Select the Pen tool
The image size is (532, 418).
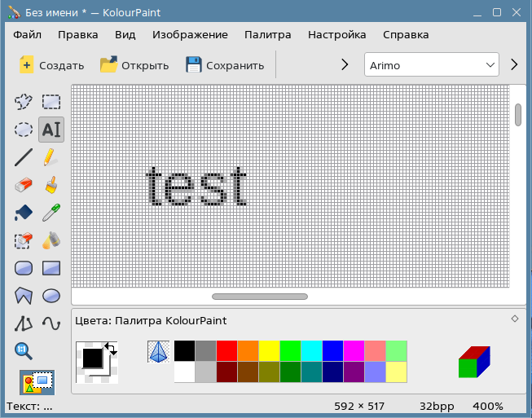pos(51,157)
